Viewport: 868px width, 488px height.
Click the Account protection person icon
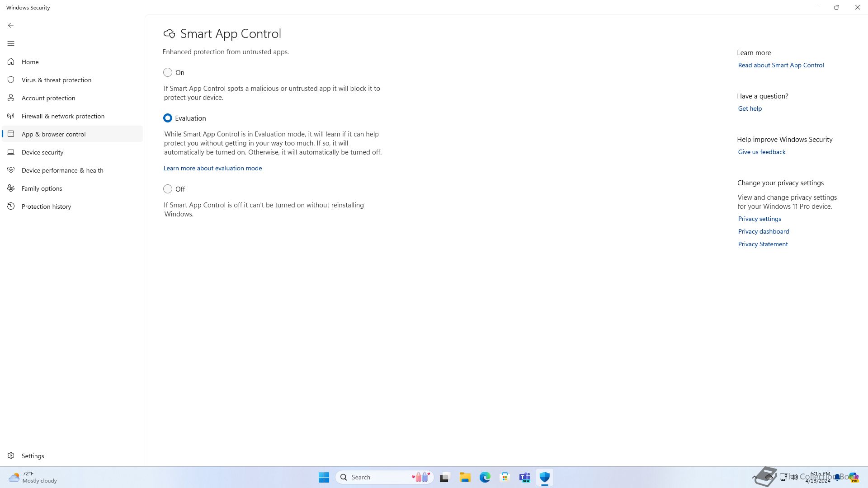coord(11,98)
